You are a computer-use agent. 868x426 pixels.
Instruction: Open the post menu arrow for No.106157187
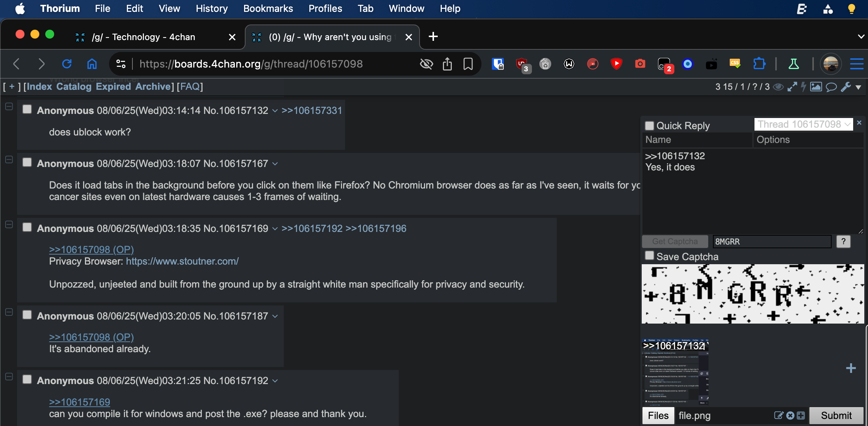275,316
